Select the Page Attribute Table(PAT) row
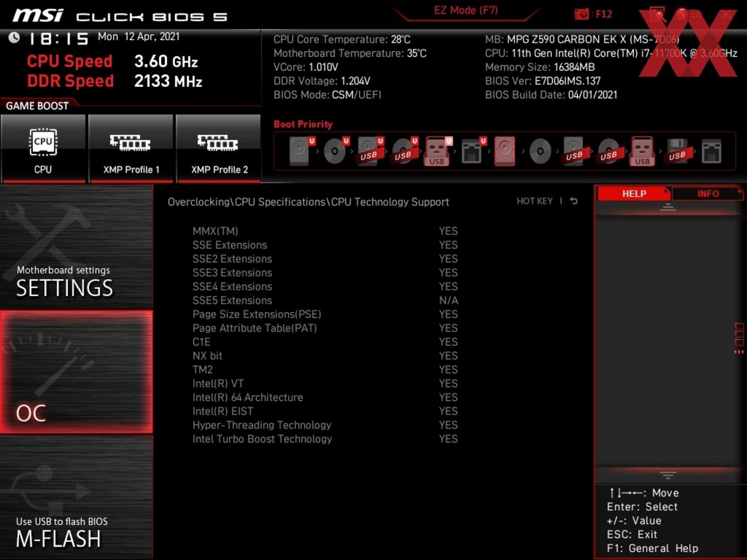This screenshot has height=560, width=747. coord(325,328)
